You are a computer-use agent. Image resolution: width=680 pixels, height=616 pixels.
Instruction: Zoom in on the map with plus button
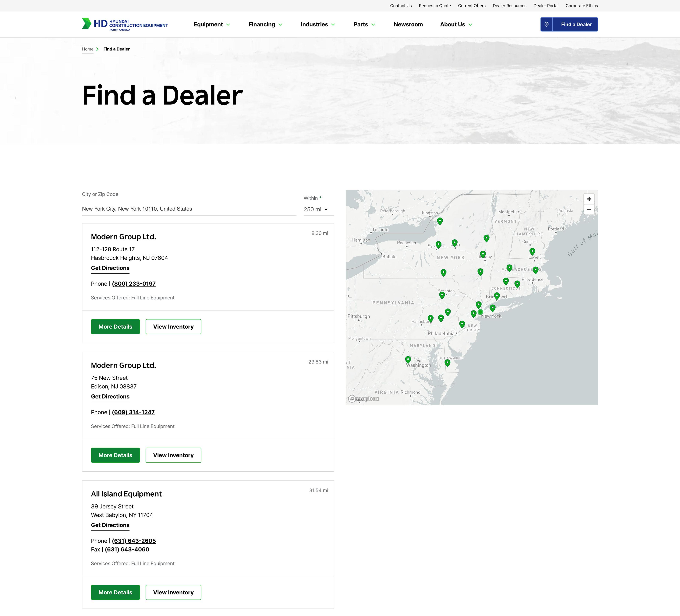coord(589,199)
